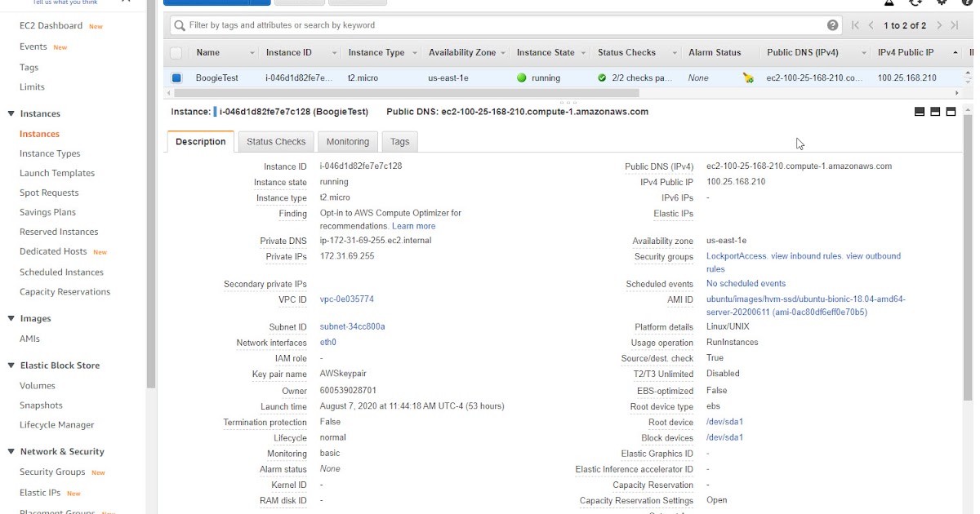Click the select-all checkbox in the table header
Screen dimensions: 980x514
[175, 52]
